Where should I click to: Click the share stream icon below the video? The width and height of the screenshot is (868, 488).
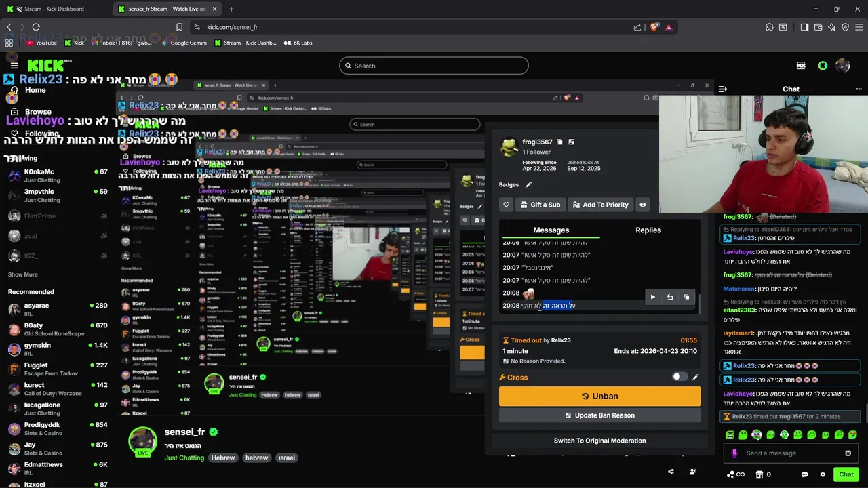click(671, 472)
